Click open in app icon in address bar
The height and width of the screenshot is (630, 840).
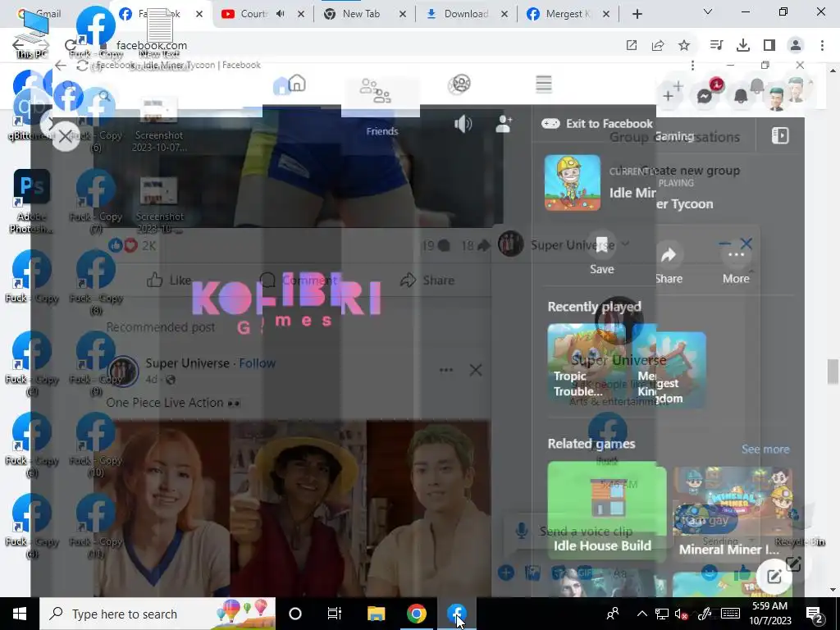(632, 46)
